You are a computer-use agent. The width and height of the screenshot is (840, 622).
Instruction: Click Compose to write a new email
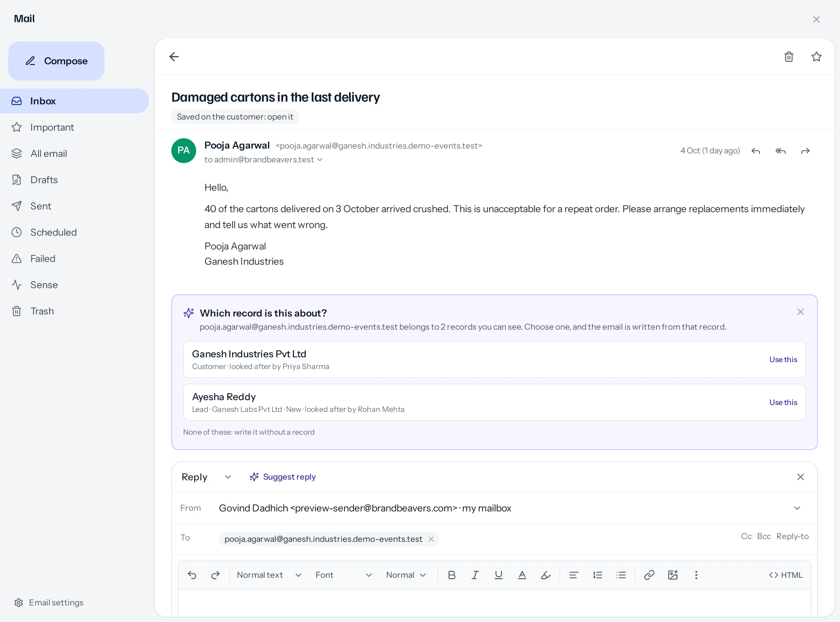[56, 60]
